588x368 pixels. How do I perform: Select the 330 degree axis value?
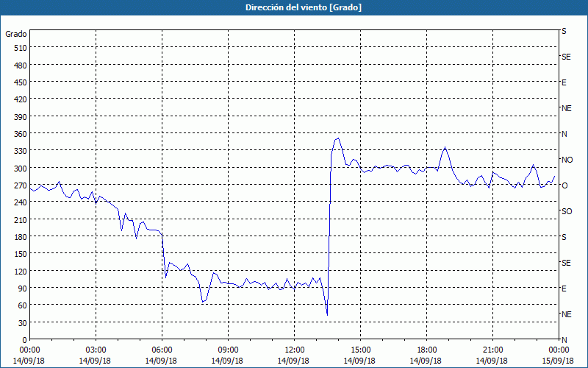[21, 151]
